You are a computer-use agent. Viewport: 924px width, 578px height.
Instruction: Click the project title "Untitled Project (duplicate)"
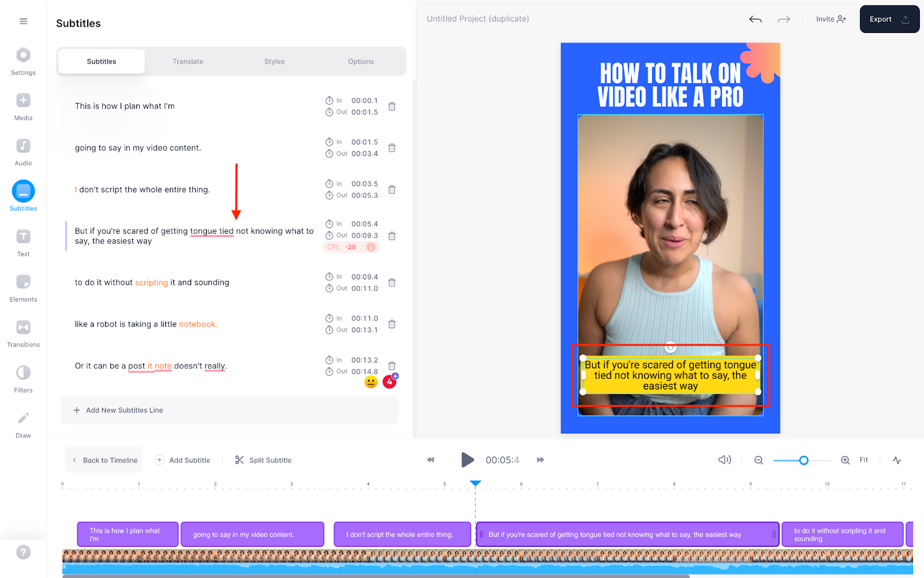coord(478,19)
